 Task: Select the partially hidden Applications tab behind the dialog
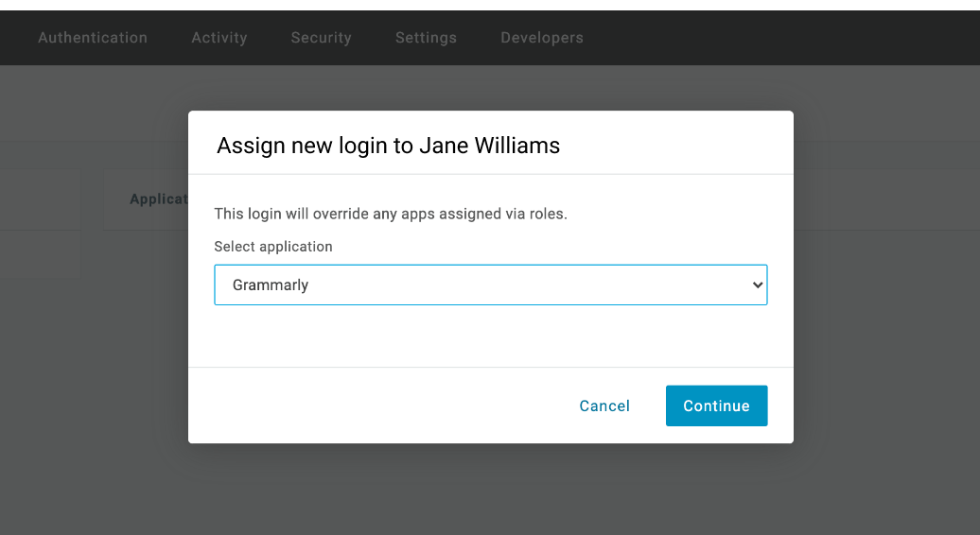click(x=159, y=199)
